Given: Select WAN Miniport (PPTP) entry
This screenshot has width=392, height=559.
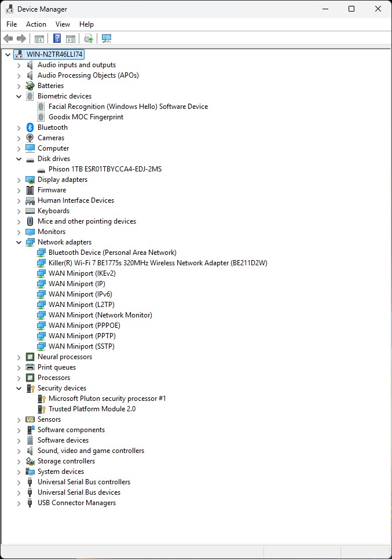Looking at the screenshot, I should point(82,336).
